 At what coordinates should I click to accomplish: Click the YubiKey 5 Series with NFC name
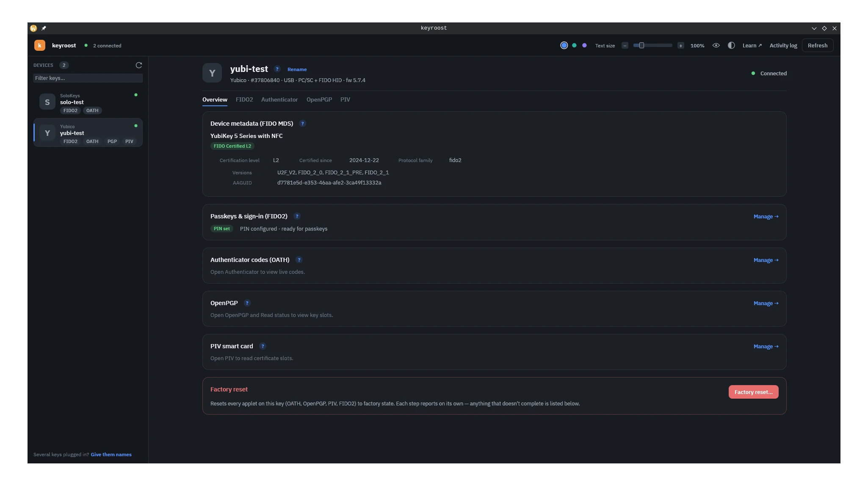tap(246, 136)
